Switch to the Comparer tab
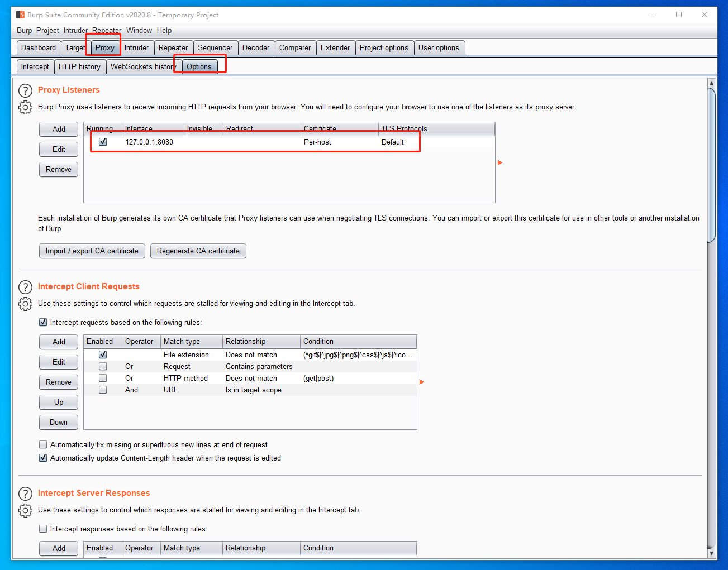The width and height of the screenshot is (728, 570). click(295, 47)
